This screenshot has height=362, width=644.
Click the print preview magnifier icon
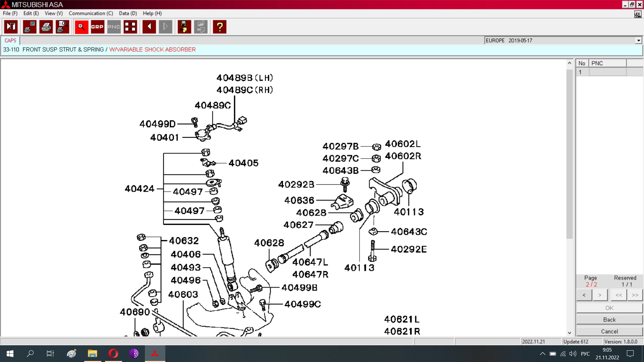point(62,27)
